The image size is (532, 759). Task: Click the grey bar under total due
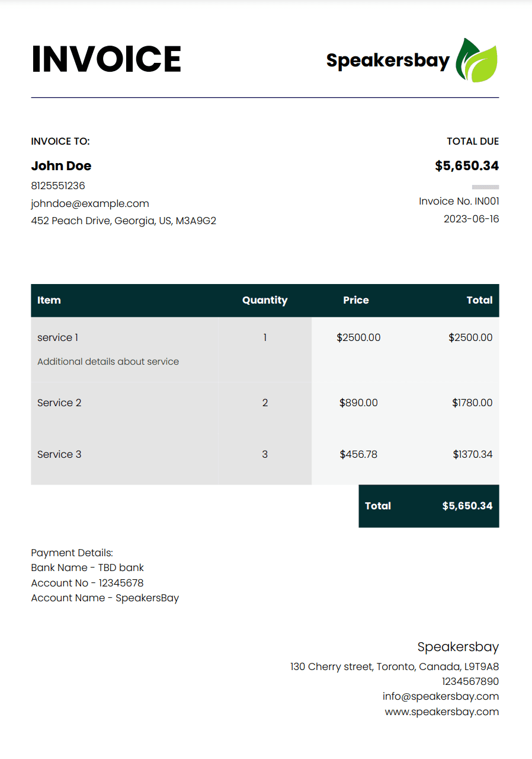coord(485,187)
